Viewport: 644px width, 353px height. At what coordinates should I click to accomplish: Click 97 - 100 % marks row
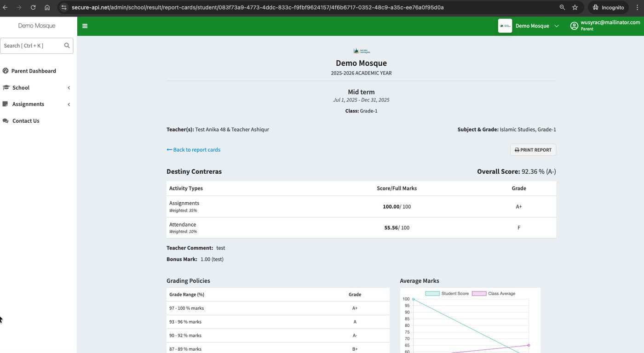(x=278, y=308)
